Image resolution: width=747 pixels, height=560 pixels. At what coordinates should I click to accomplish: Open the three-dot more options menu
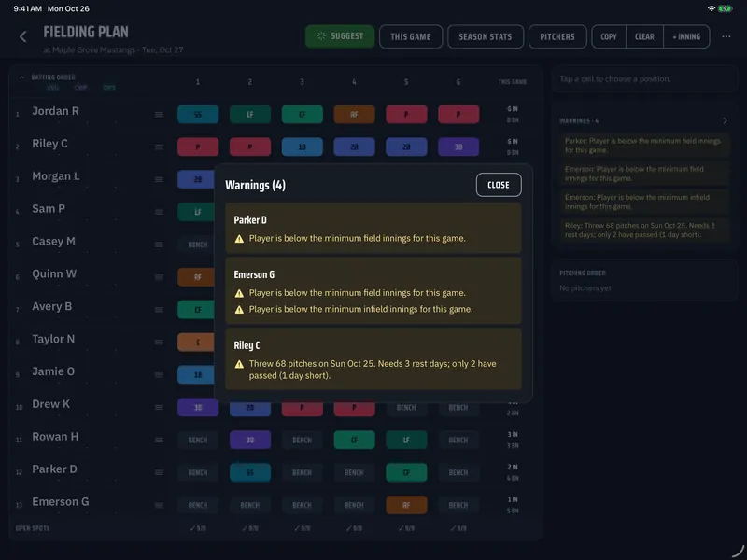pos(726,36)
